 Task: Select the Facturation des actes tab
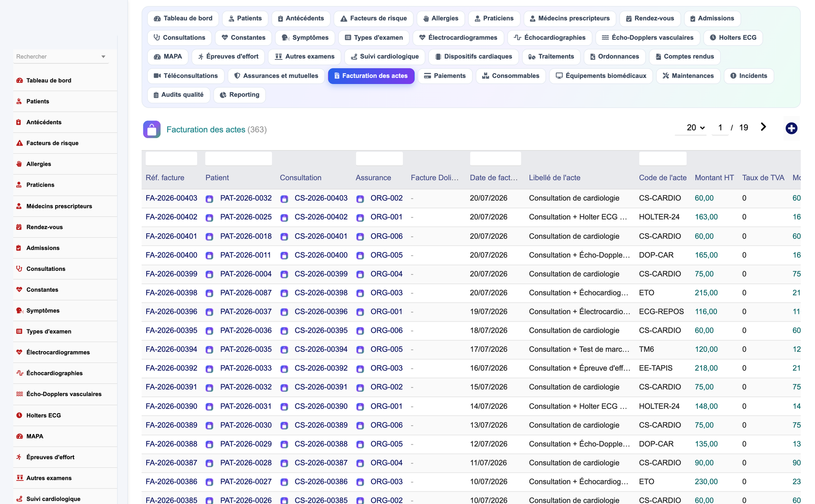tap(371, 76)
